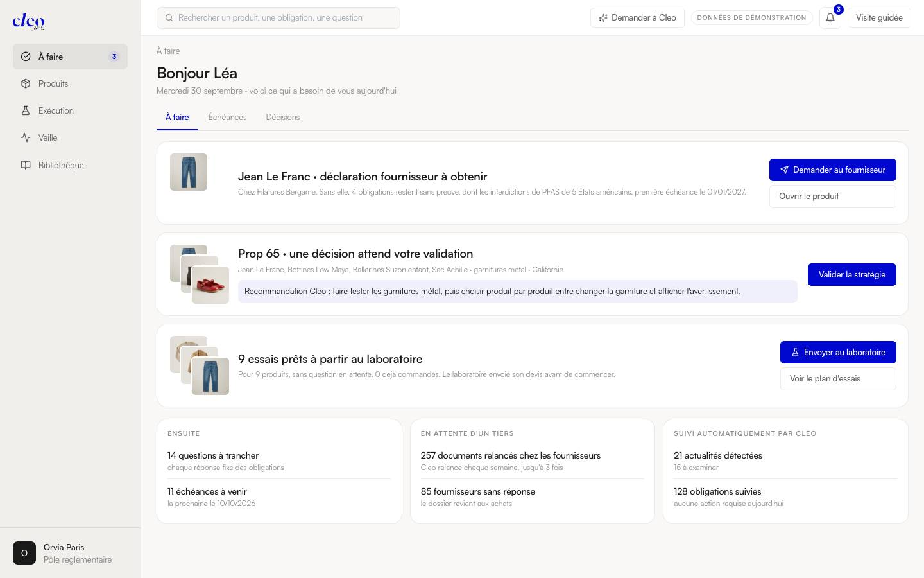Click Voir le plan d'essais button
The width and height of the screenshot is (924, 578).
point(838,379)
